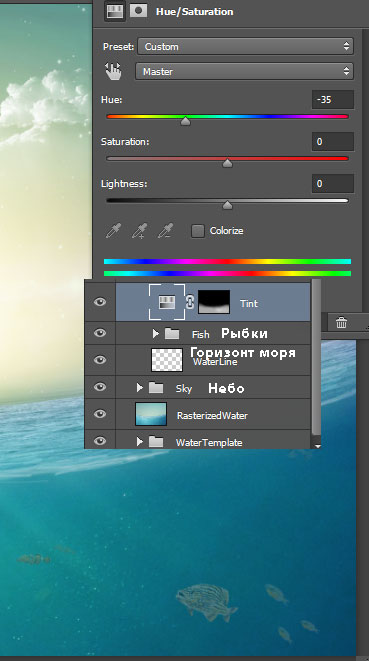This screenshot has height=661, width=369.
Task: Click the Fish group name
Action: (x=200, y=335)
